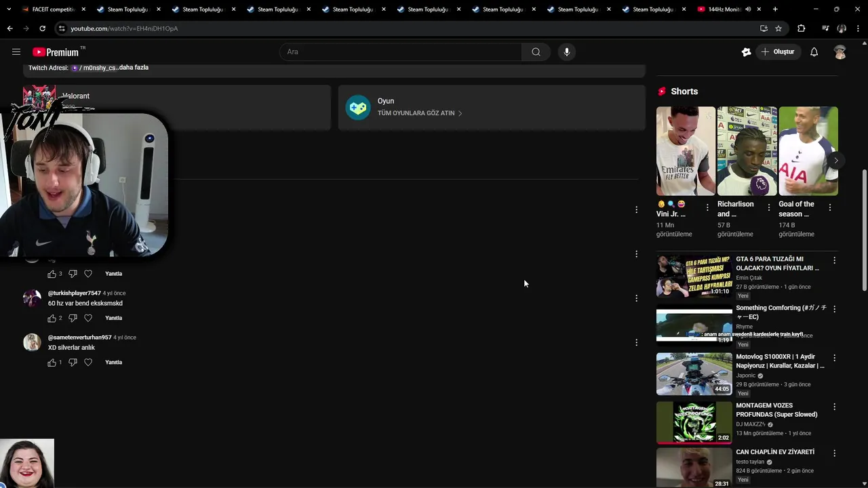Screen dimensions: 868x488
Task: Open options menu for @turkishplayer7547 comment
Action: (636, 298)
